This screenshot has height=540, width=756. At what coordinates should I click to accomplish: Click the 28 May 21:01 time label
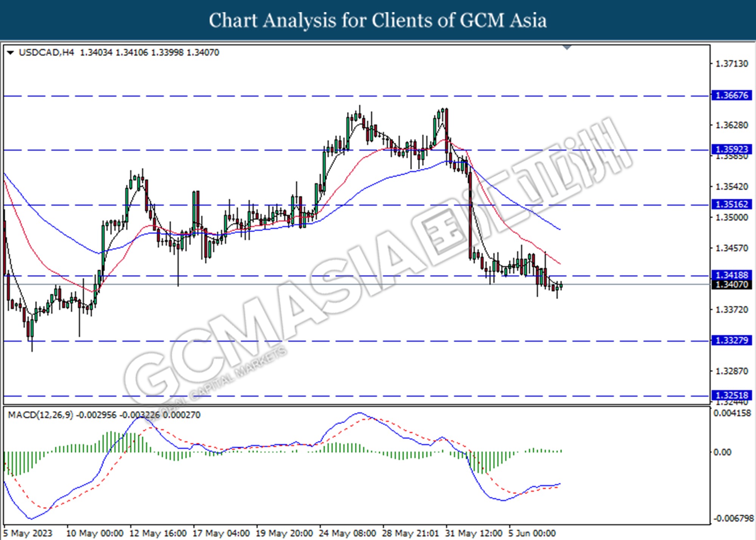(411, 534)
